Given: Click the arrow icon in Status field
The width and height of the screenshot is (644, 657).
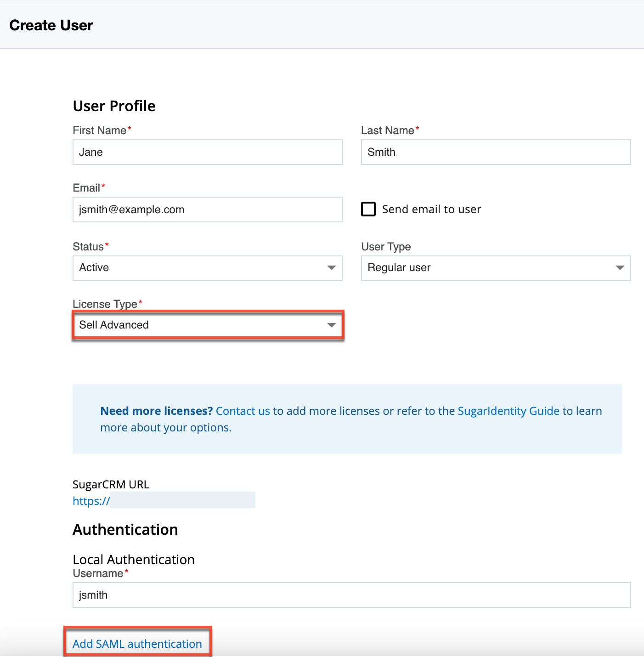Looking at the screenshot, I should pos(332,268).
